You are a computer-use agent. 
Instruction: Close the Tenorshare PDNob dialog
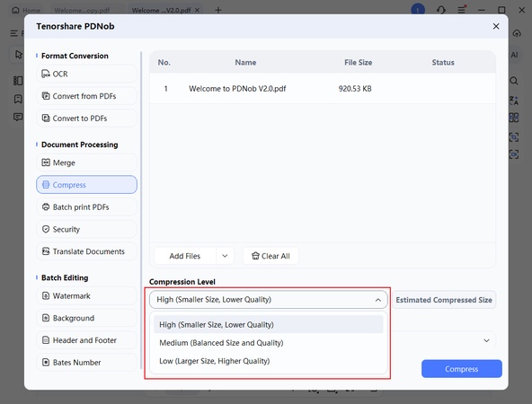pyautogui.click(x=496, y=26)
